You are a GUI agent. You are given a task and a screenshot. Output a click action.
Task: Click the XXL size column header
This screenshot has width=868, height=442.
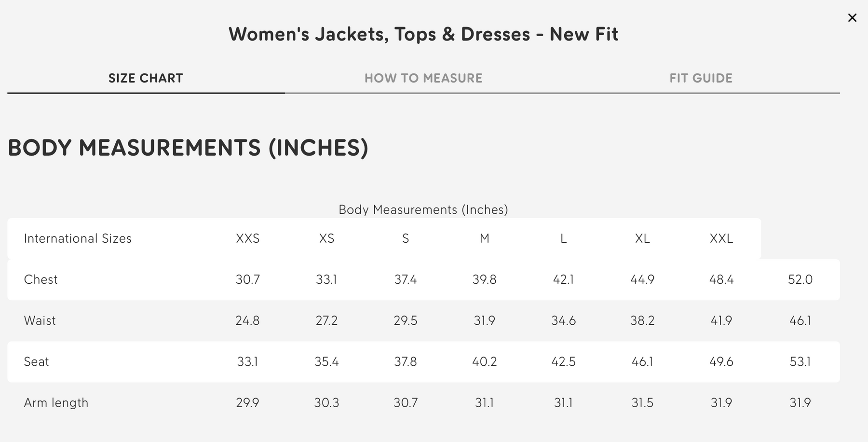pyautogui.click(x=721, y=238)
